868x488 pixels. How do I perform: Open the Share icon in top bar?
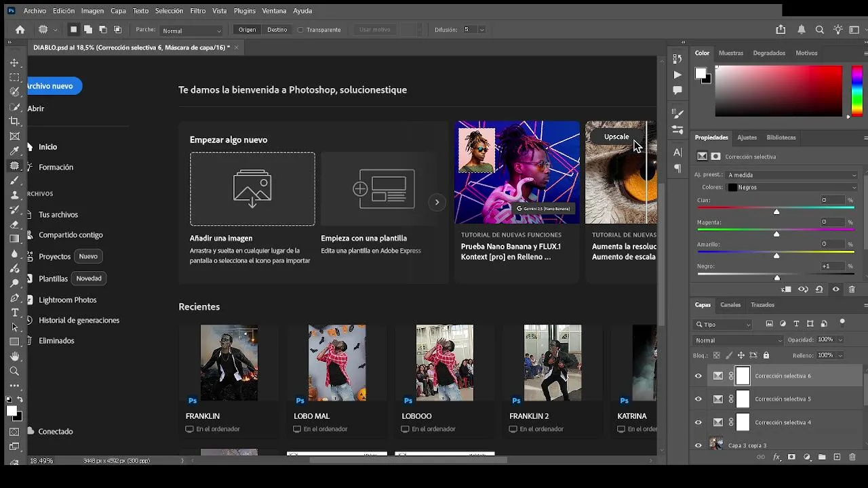tap(781, 30)
